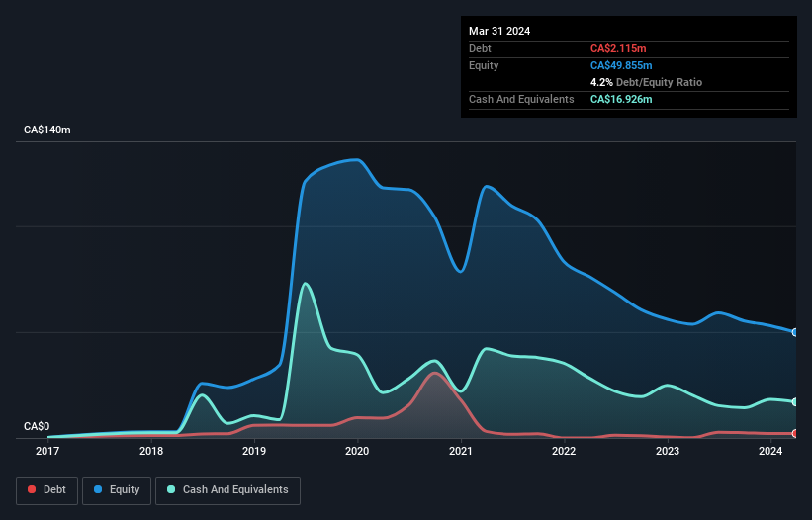Click the 4.2% Debt/Equity Ratio text
The image size is (812, 520).
(646, 82)
